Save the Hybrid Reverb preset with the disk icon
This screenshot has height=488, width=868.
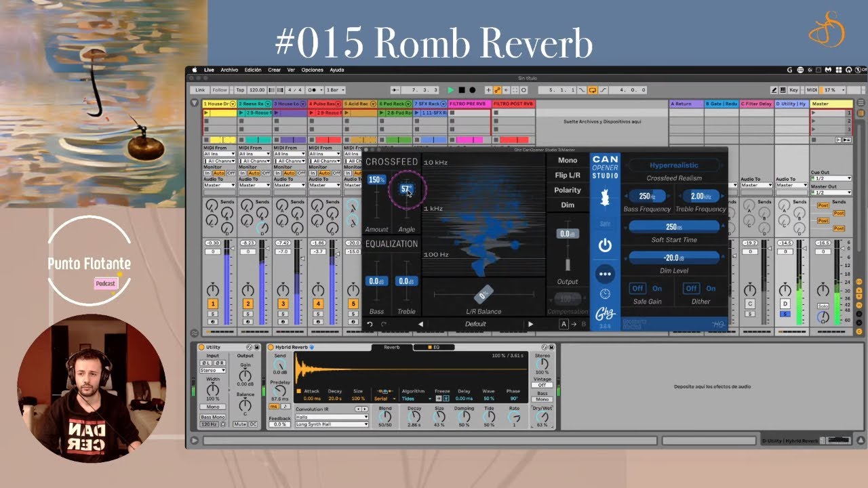[550, 347]
